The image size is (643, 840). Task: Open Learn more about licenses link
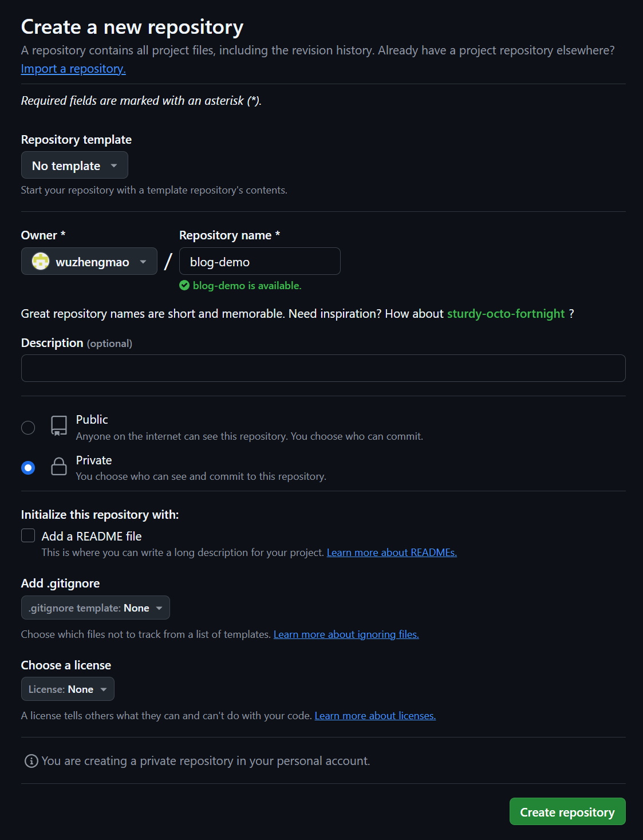(375, 716)
